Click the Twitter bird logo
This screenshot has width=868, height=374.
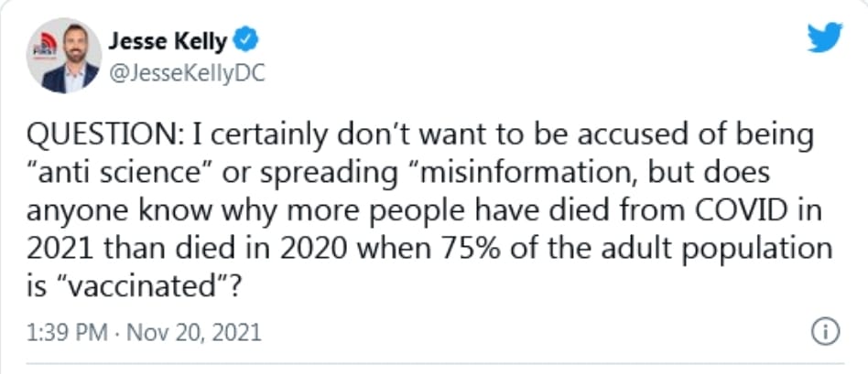coord(823,37)
